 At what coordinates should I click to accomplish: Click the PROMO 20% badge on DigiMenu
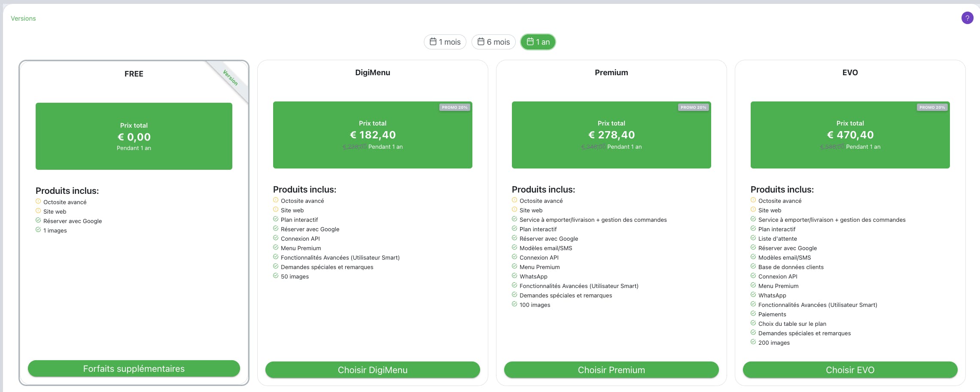(455, 107)
